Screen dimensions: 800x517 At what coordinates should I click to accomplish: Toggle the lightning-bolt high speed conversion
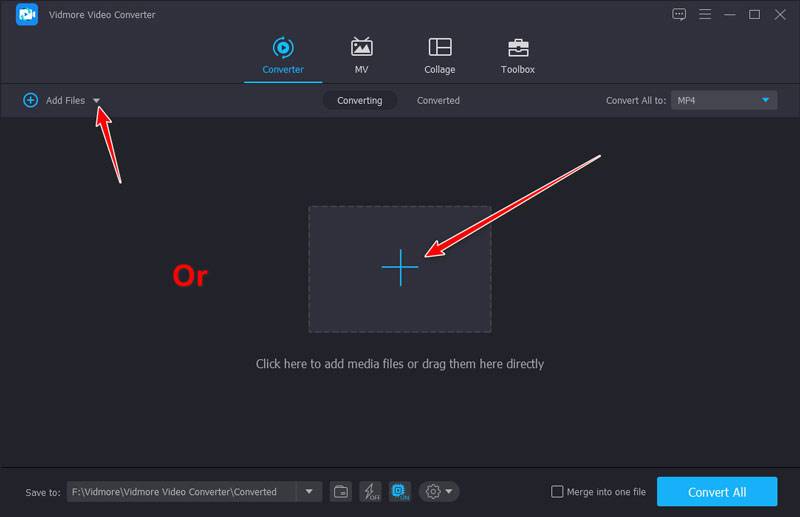click(x=371, y=491)
